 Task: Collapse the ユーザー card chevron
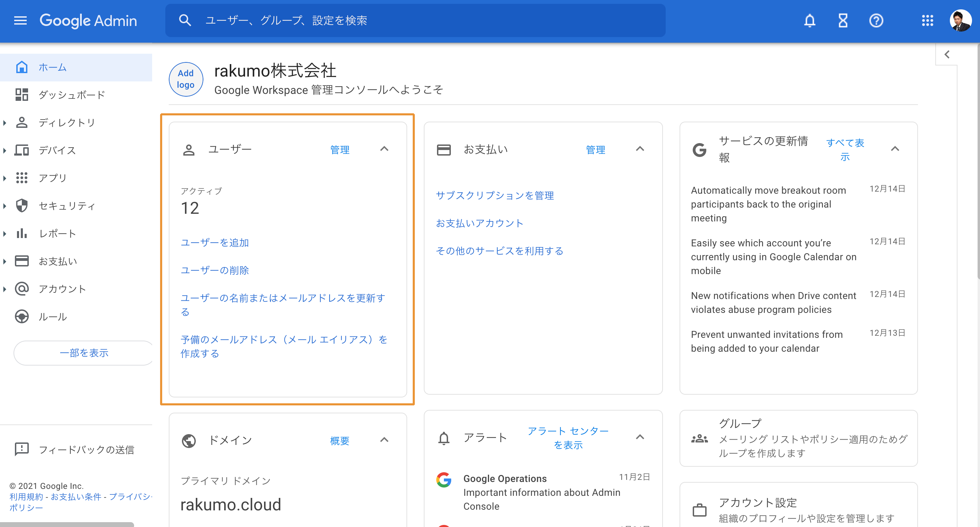tap(384, 149)
